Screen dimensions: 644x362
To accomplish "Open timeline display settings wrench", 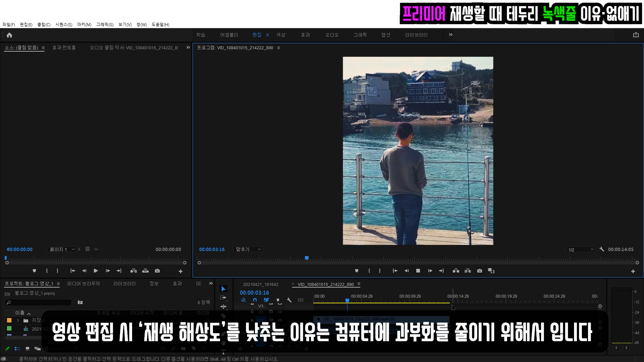I will click(289, 300).
